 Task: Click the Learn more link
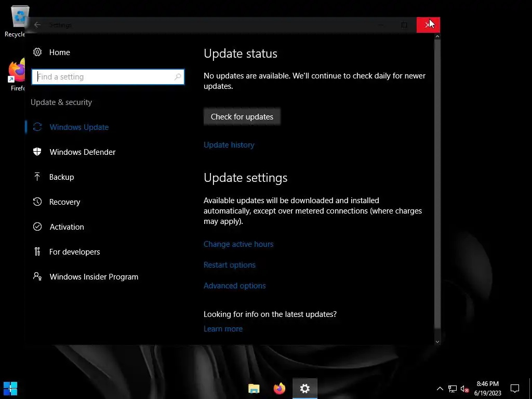223,329
